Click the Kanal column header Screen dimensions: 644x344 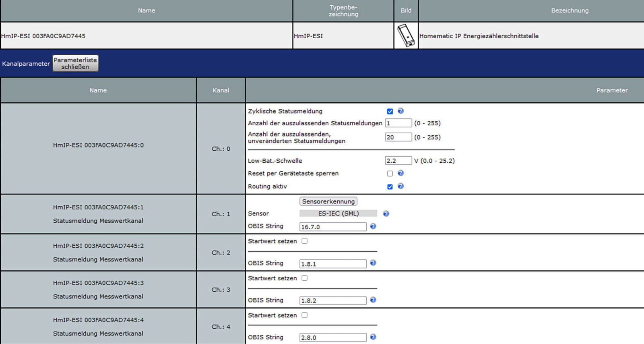click(x=221, y=90)
